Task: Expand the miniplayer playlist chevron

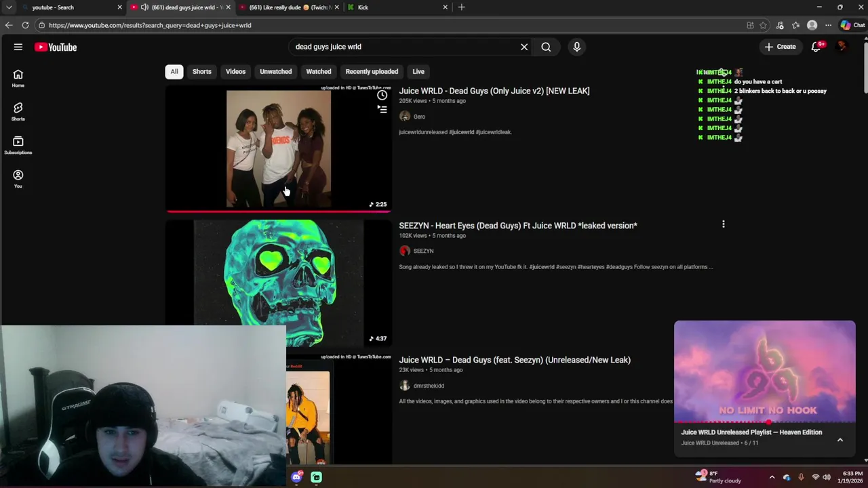Action: coord(840,440)
